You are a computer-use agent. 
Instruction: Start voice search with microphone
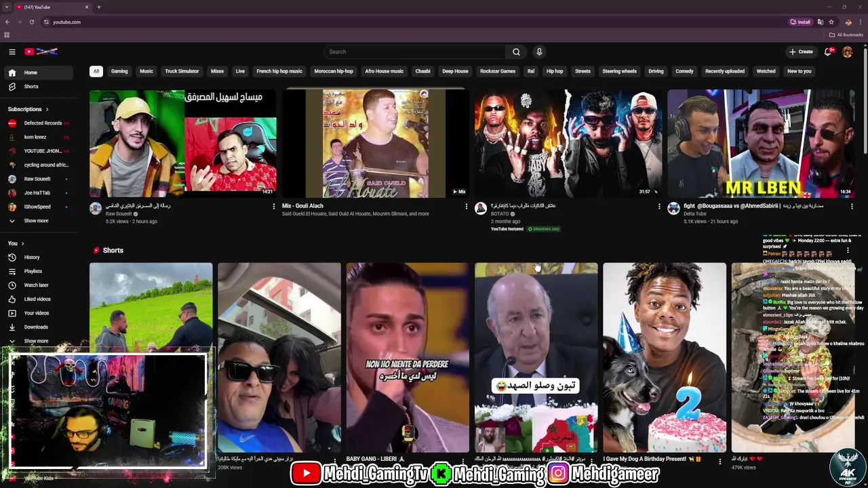[539, 52]
